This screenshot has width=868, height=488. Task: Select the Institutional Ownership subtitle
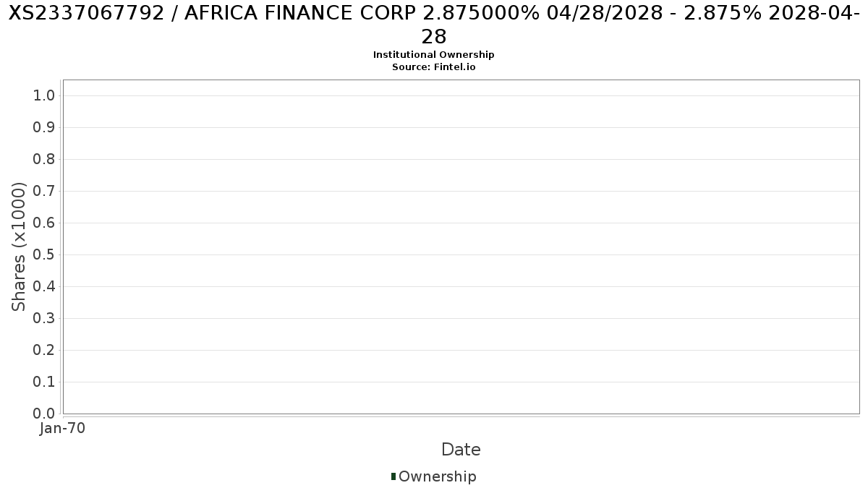point(434,55)
